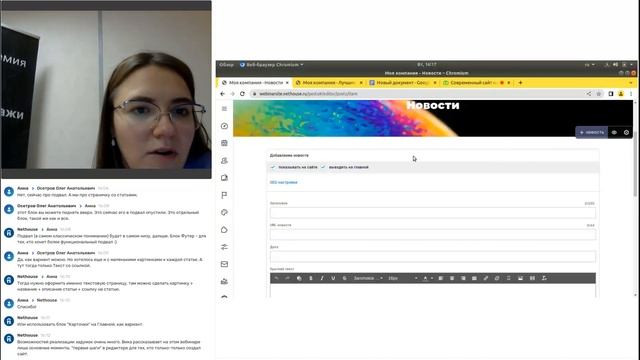The image size is (640, 360).
Task: Click the flag icon in the left sidebar
Action: click(x=224, y=195)
